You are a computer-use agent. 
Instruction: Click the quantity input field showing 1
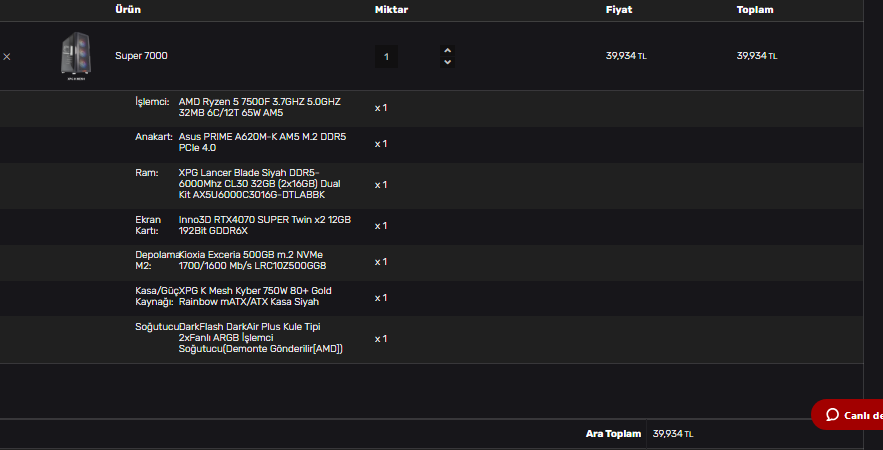click(x=386, y=56)
